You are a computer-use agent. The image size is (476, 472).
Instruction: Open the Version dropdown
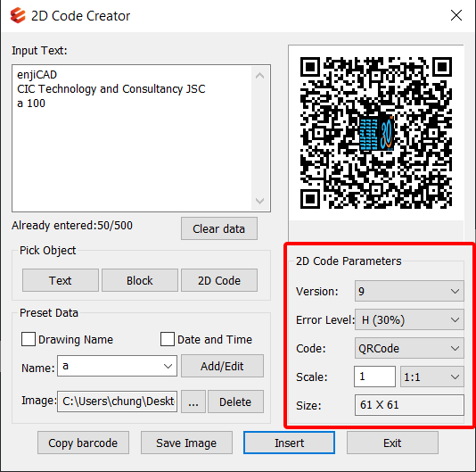click(x=409, y=291)
